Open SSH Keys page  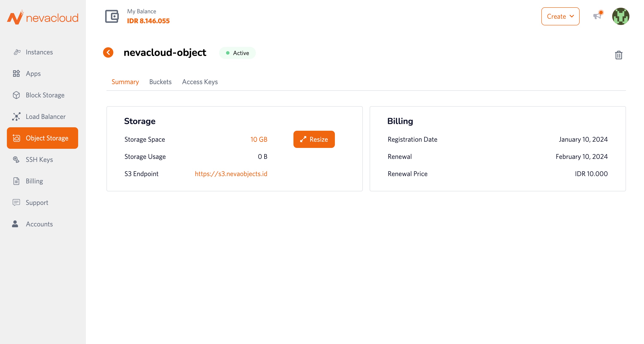(x=39, y=160)
